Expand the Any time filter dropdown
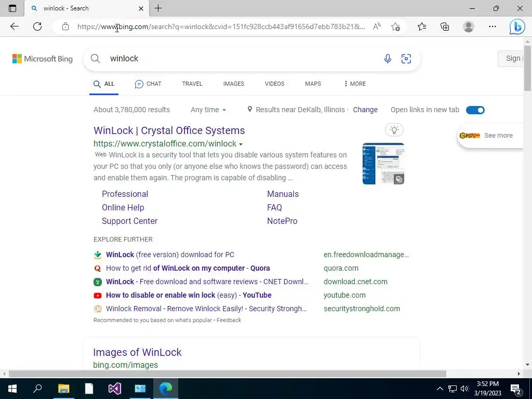Image resolution: width=532 pixels, height=399 pixels. 208,110
